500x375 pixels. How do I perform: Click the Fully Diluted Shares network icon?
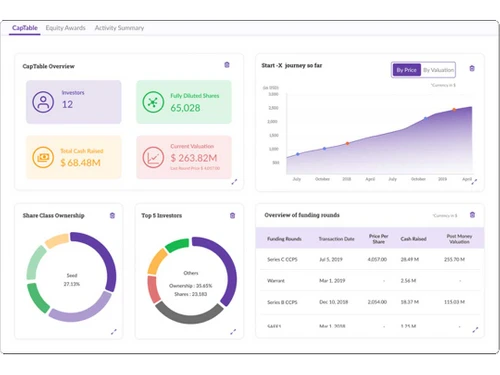153,102
